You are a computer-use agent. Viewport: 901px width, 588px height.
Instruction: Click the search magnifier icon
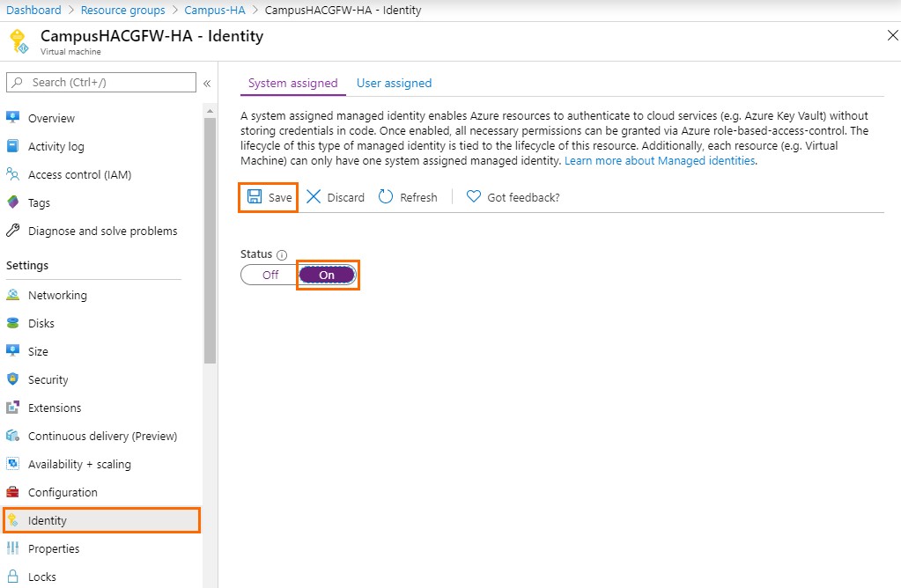18,82
